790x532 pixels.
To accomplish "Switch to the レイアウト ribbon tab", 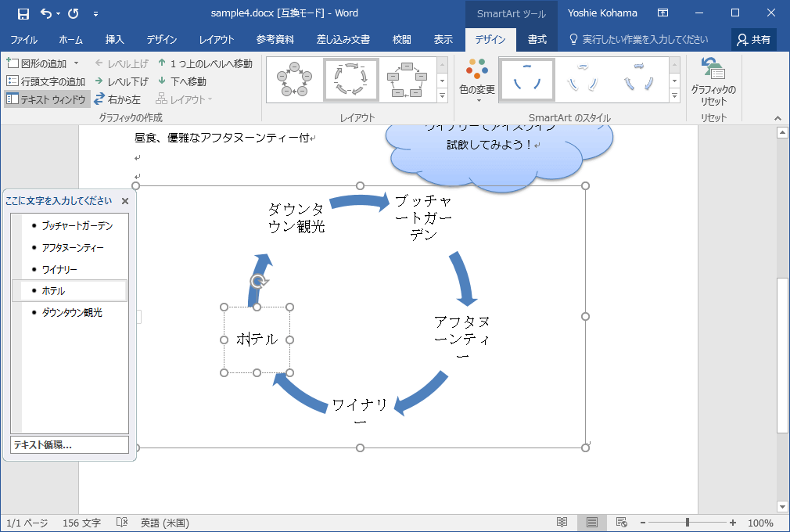I will (x=217, y=39).
